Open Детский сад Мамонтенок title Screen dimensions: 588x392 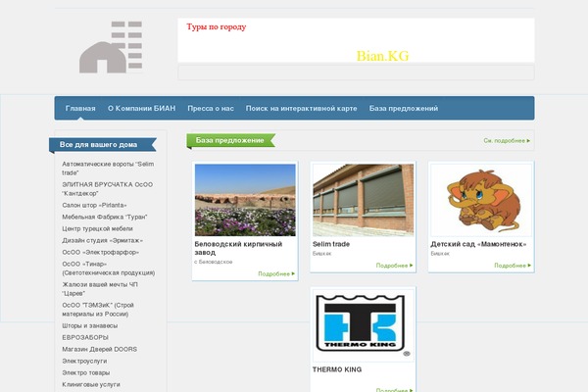478,244
